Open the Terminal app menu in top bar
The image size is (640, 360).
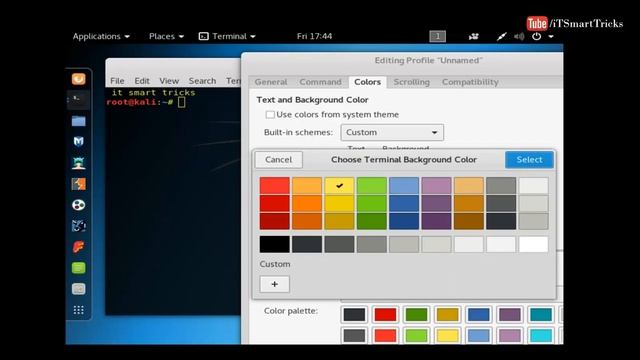tap(227, 36)
